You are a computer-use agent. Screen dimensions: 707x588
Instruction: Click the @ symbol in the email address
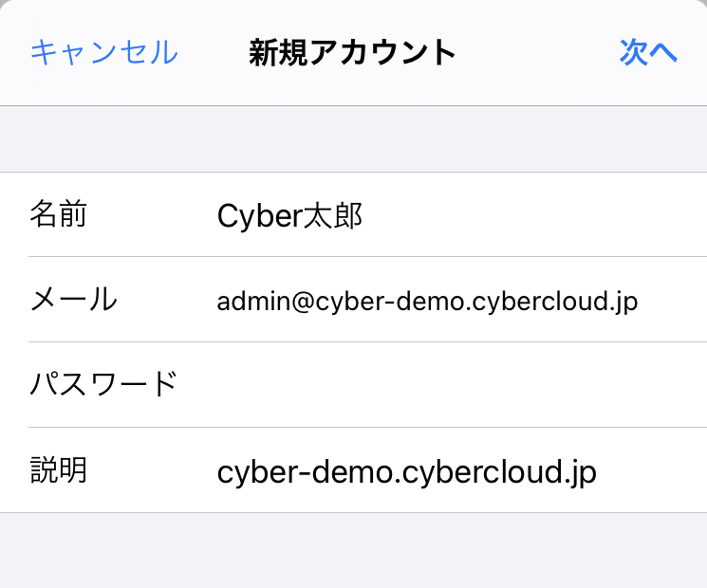coord(303,302)
